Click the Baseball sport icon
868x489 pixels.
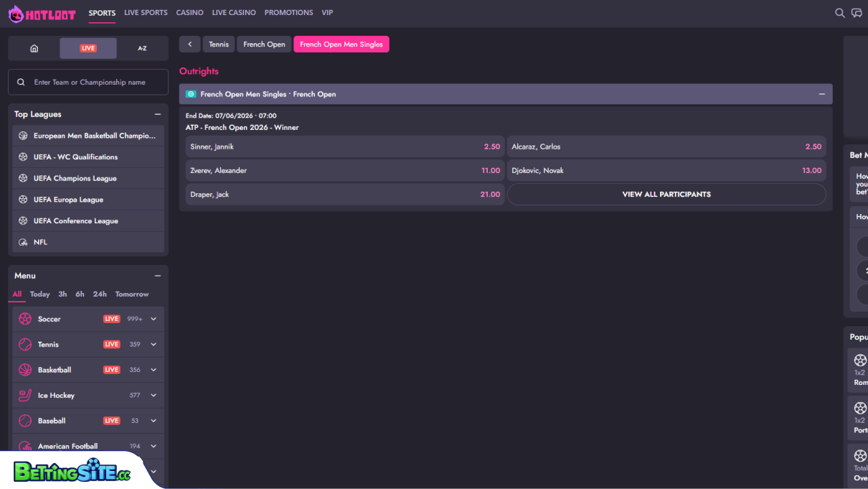pyautogui.click(x=25, y=421)
